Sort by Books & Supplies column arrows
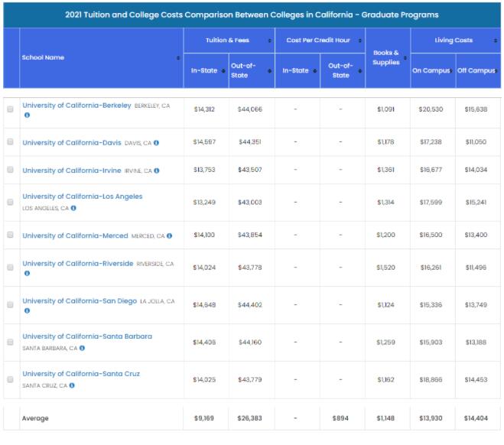 (406, 58)
